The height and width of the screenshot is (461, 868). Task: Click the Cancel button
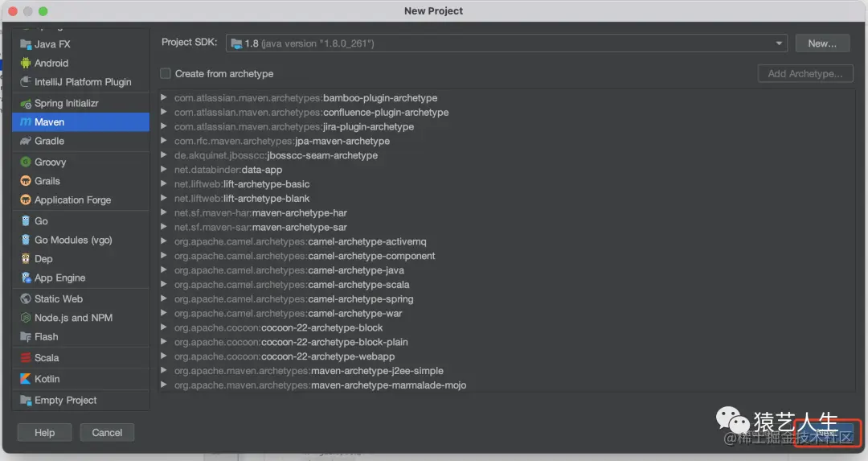[x=107, y=433]
